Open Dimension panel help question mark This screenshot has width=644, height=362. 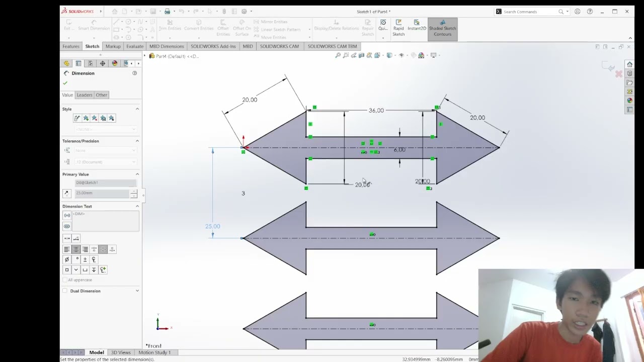(x=134, y=73)
